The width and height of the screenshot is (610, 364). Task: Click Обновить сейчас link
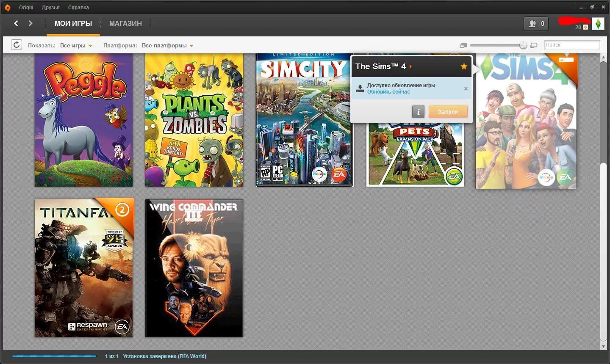[x=388, y=92]
